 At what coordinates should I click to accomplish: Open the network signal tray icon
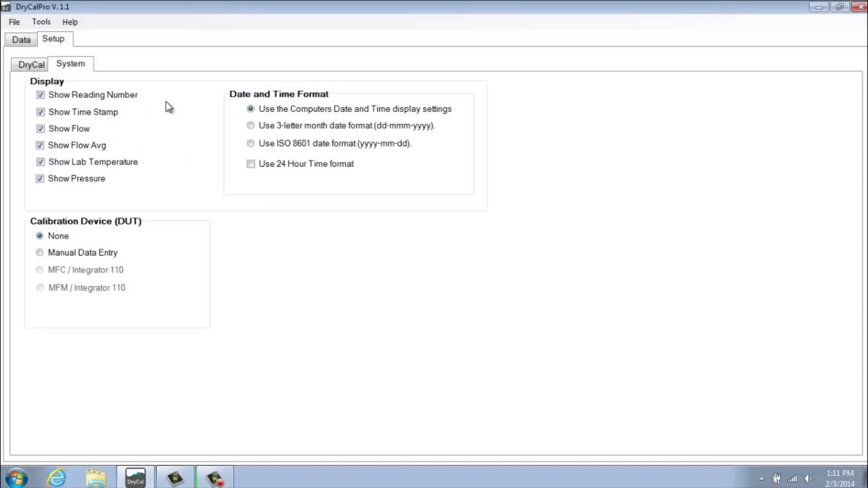pyautogui.click(x=792, y=479)
